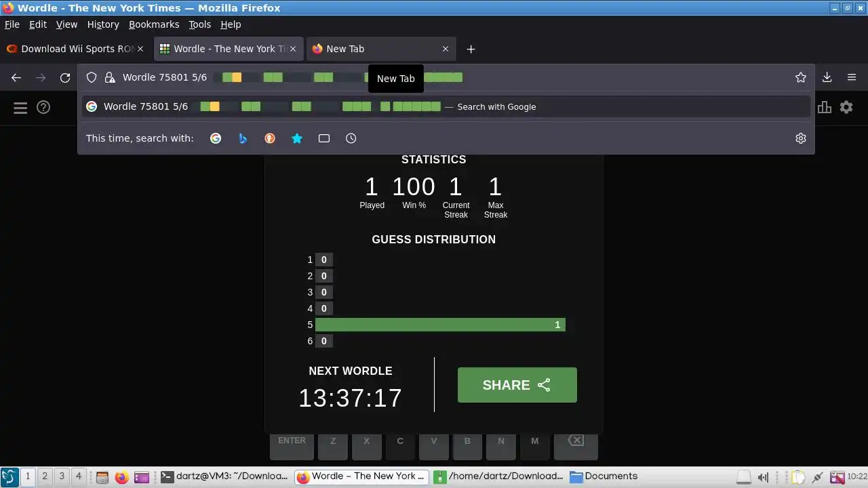Open the Tools menu
The image size is (868, 488).
pyautogui.click(x=200, y=24)
